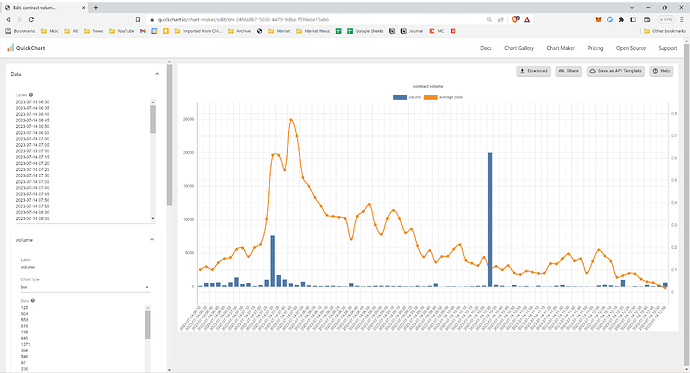Open a new browser tab
This screenshot has width=690, height=373.
[96, 7]
